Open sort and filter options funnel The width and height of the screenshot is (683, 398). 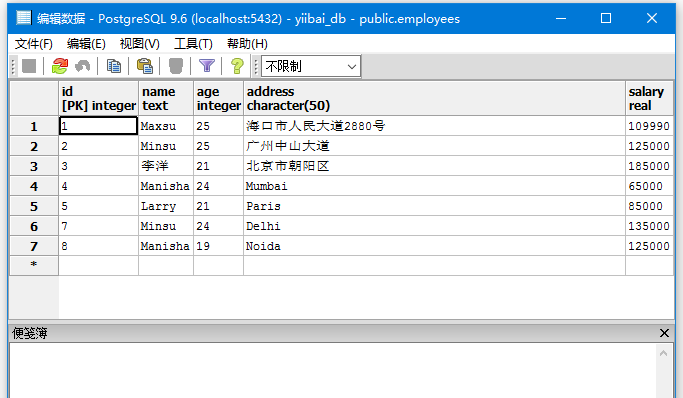[206, 66]
